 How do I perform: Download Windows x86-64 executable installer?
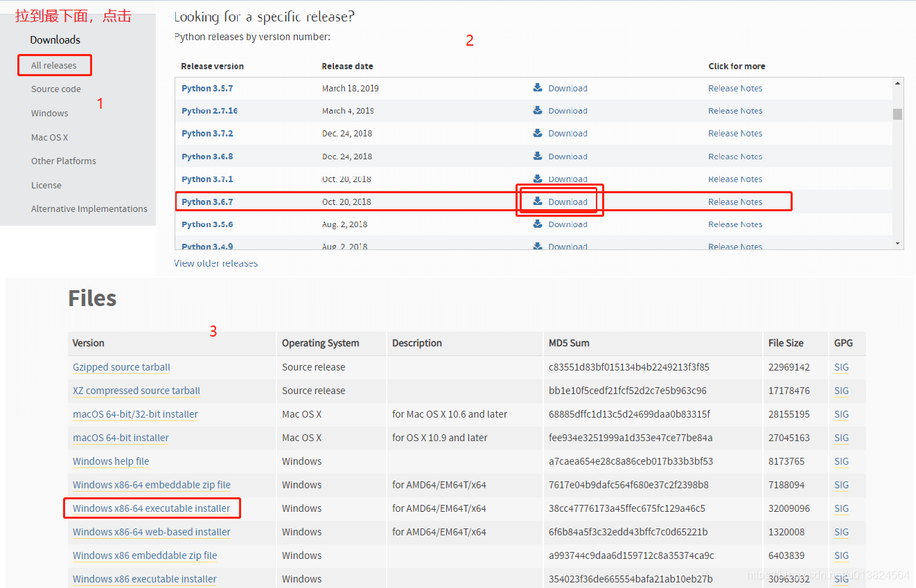point(151,508)
